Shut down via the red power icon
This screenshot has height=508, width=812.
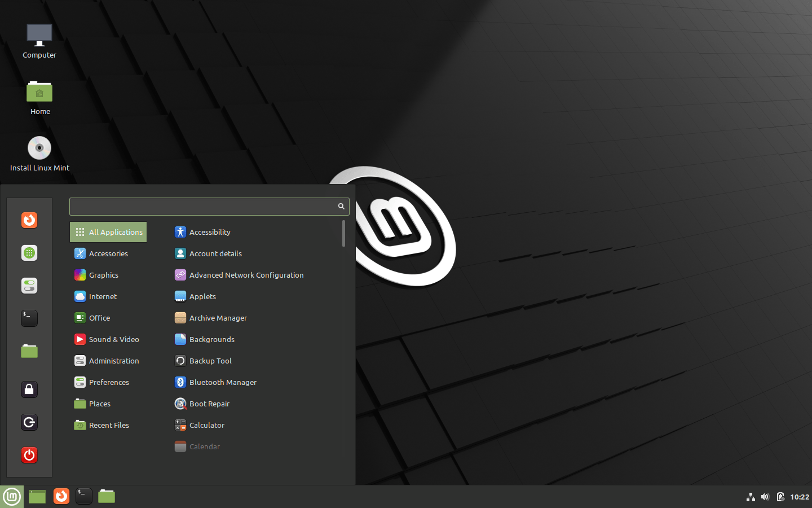tap(29, 455)
